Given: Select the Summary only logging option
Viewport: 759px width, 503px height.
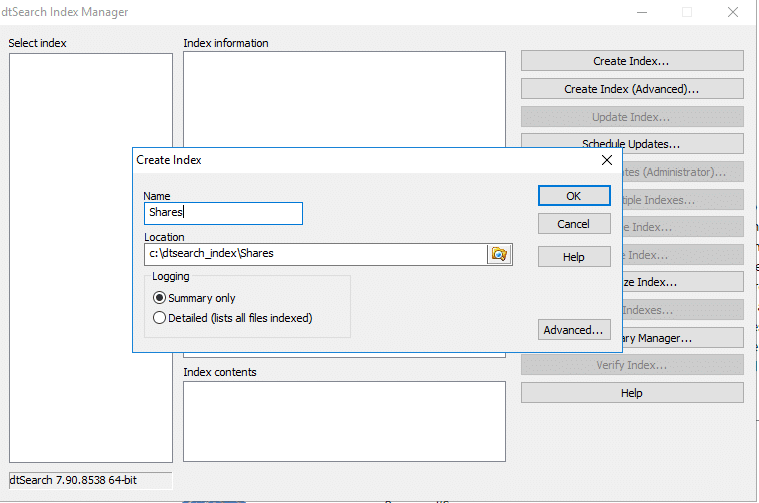Looking at the screenshot, I should tap(158, 298).
